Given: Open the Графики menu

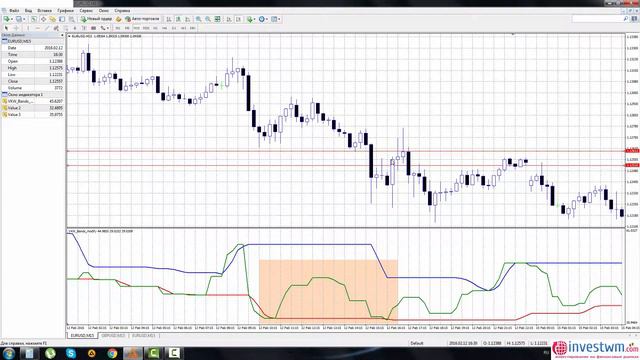Looking at the screenshot, I should tap(65, 11).
